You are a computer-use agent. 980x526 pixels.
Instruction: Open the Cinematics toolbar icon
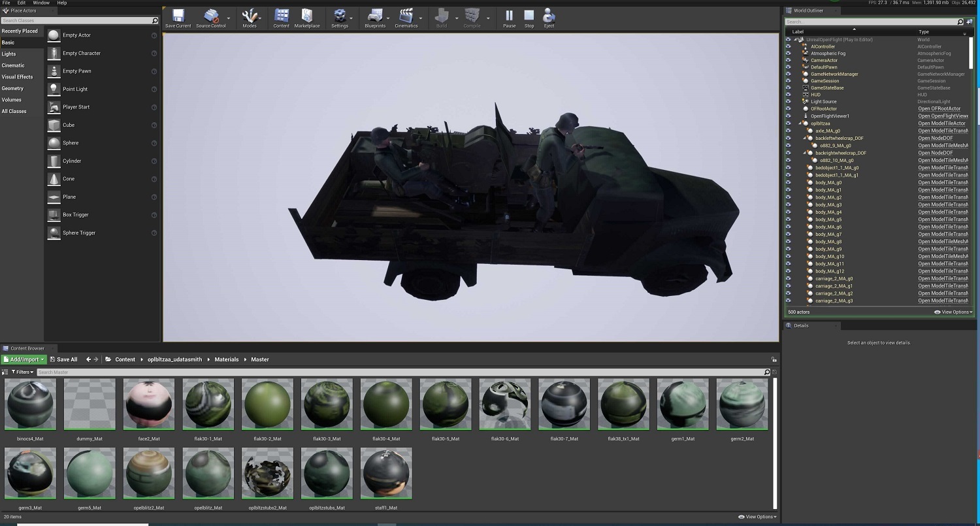[406, 17]
